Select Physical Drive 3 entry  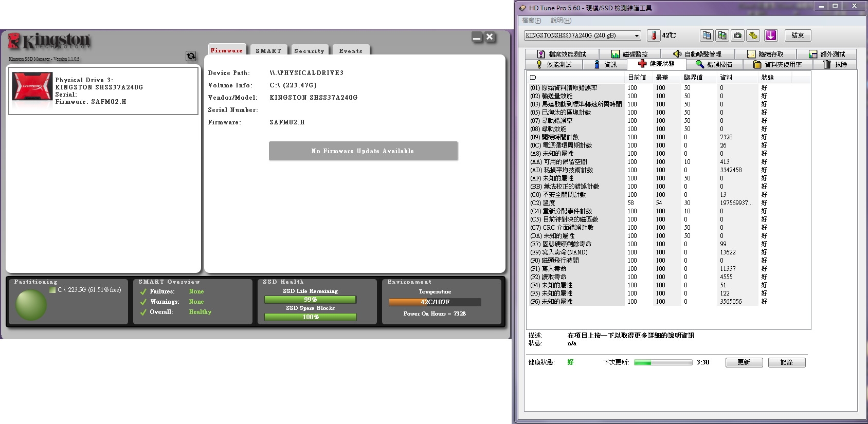point(103,90)
